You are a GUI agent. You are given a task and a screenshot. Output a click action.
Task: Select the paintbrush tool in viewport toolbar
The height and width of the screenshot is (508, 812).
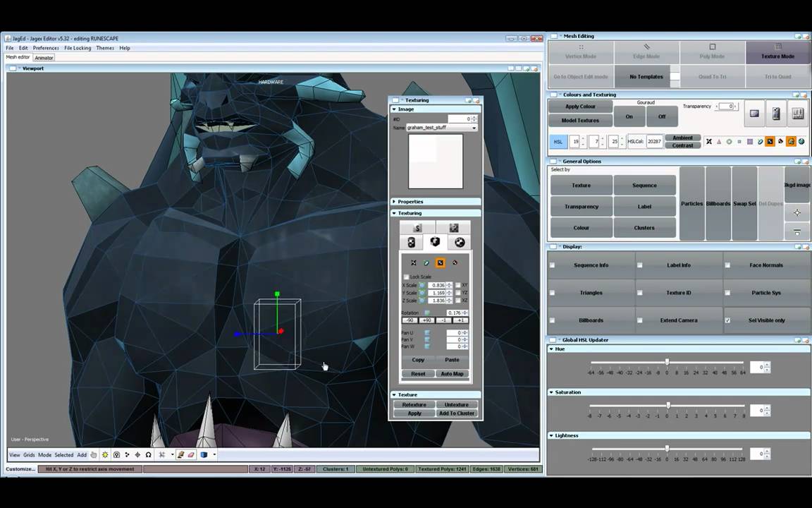pos(180,454)
